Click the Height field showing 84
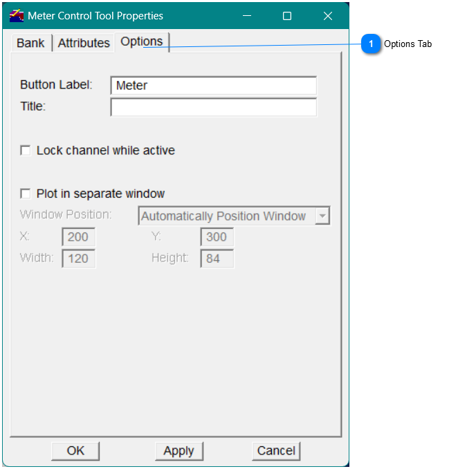The width and height of the screenshot is (476, 469). click(x=217, y=259)
